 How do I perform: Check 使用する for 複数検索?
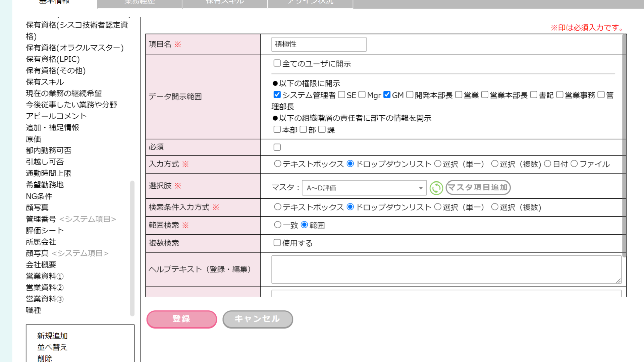(x=277, y=243)
